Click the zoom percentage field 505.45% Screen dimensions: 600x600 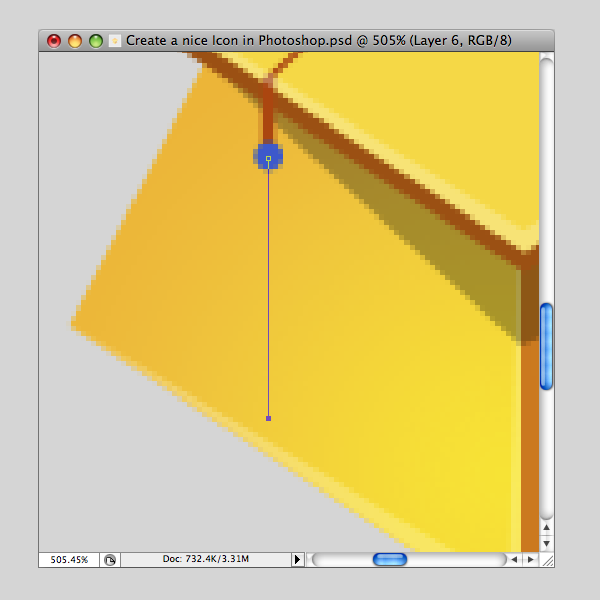[x=69, y=560]
